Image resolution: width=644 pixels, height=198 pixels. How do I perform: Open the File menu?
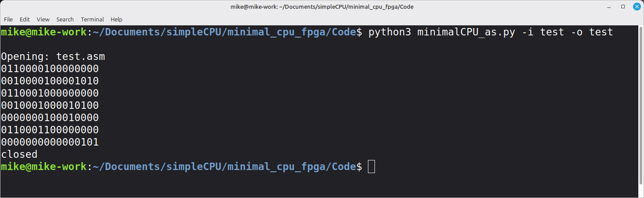[x=8, y=19]
